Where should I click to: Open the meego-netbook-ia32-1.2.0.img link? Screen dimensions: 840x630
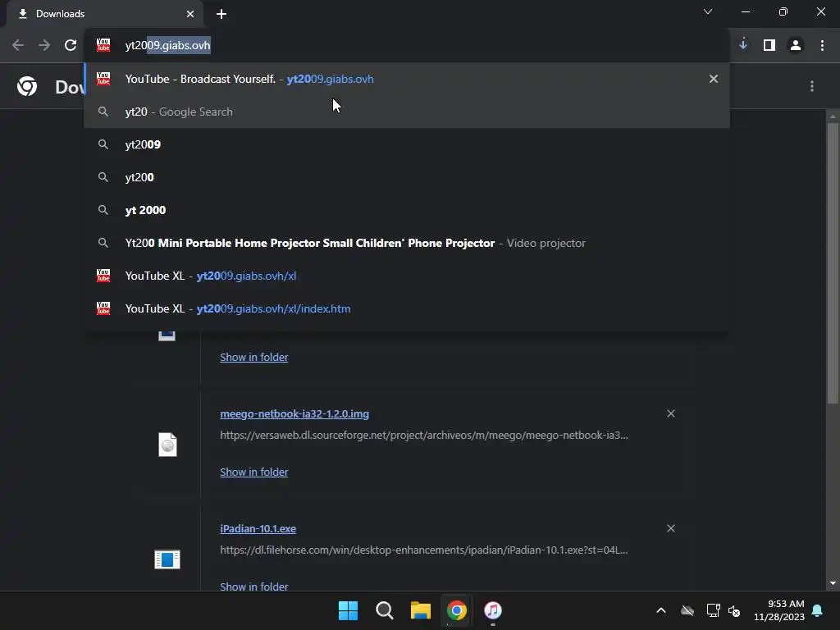tap(294, 413)
